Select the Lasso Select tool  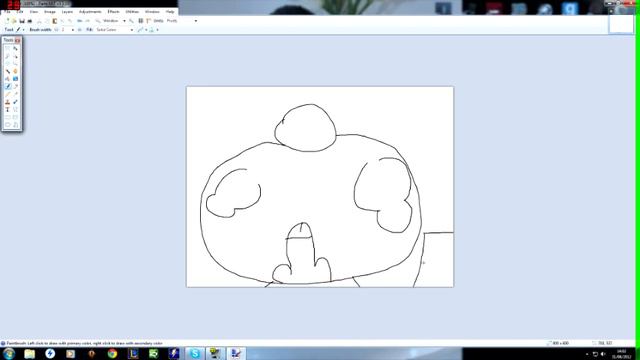pos(8,56)
